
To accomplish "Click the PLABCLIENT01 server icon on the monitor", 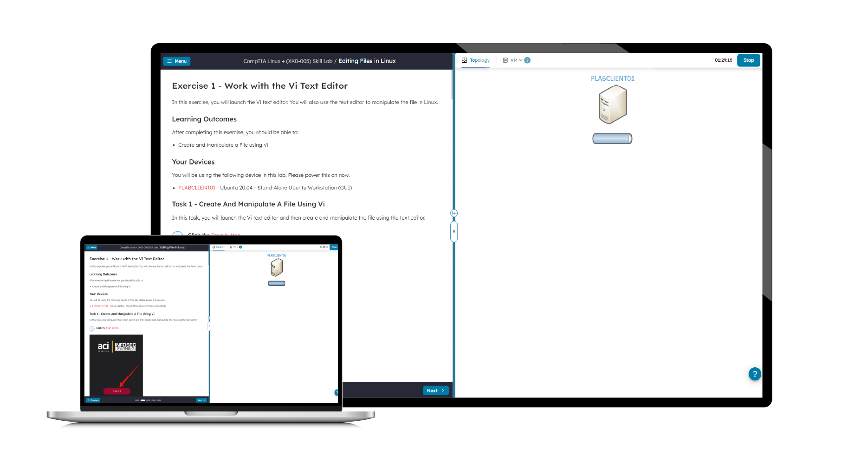I will (x=612, y=106).
